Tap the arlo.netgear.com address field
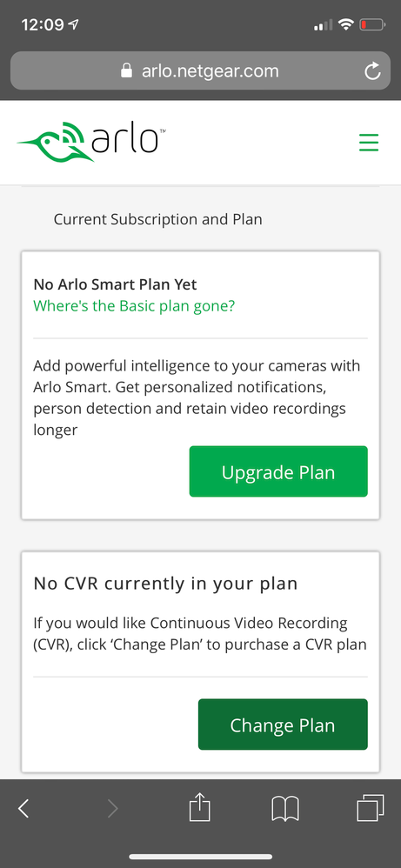The height and width of the screenshot is (868, 401). click(x=200, y=70)
